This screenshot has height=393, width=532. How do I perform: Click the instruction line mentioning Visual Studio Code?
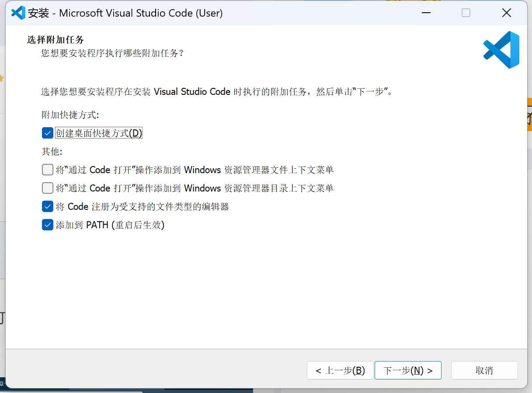click(x=217, y=92)
